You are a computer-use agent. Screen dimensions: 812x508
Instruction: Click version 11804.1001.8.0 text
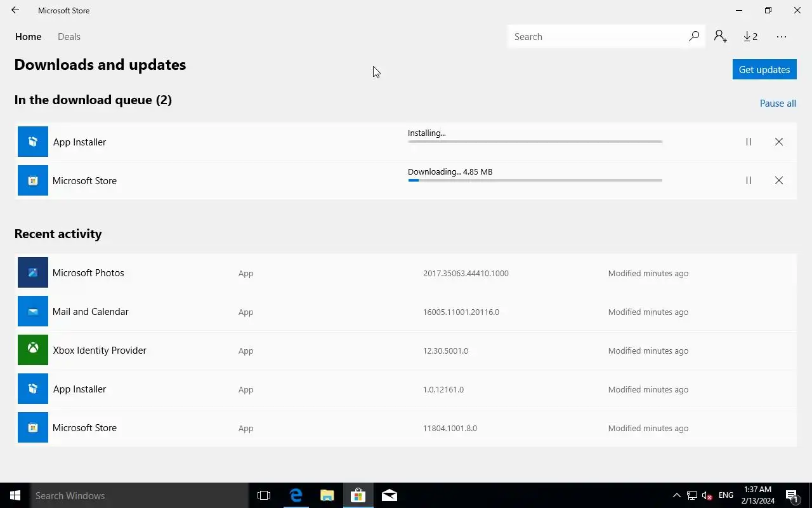(x=450, y=428)
